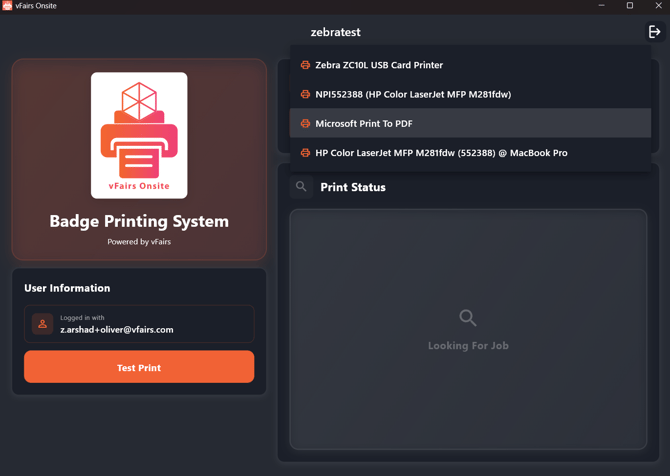The width and height of the screenshot is (670, 476).
Task: Maximize the vFairs Onsite window
Action: (630, 6)
